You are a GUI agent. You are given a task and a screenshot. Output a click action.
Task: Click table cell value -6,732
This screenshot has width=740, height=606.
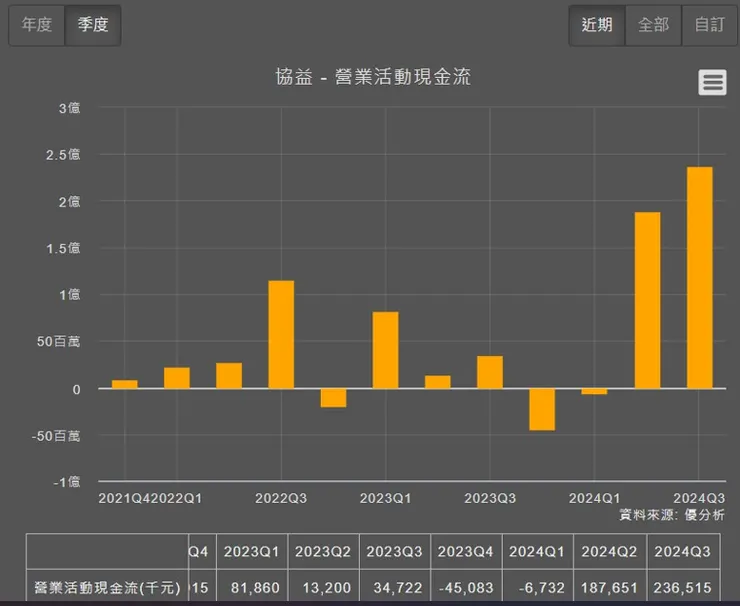[542, 588]
